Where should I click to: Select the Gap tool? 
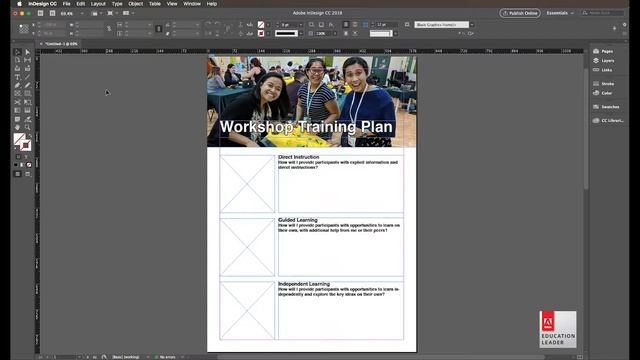[27, 60]
